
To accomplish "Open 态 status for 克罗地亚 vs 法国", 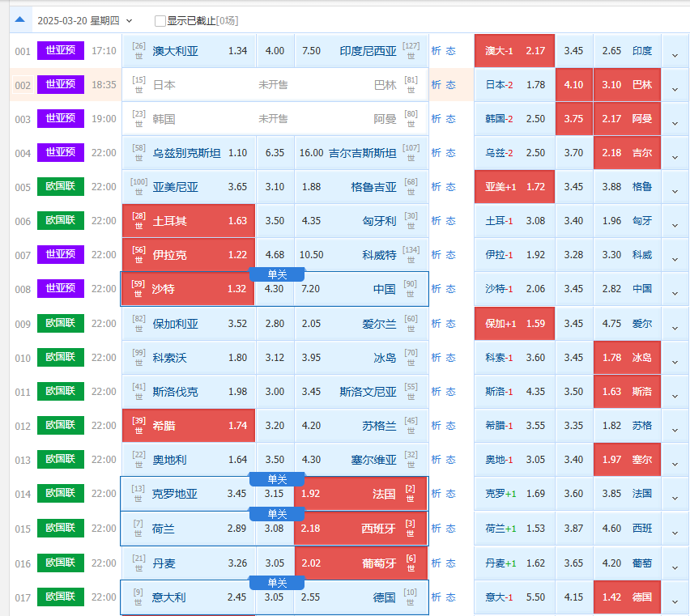I will 450,494.
